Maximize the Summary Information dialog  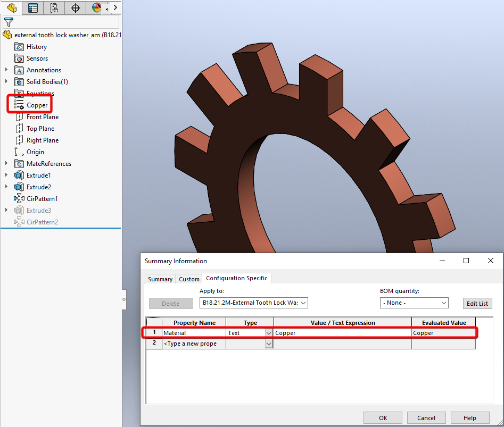466,261
